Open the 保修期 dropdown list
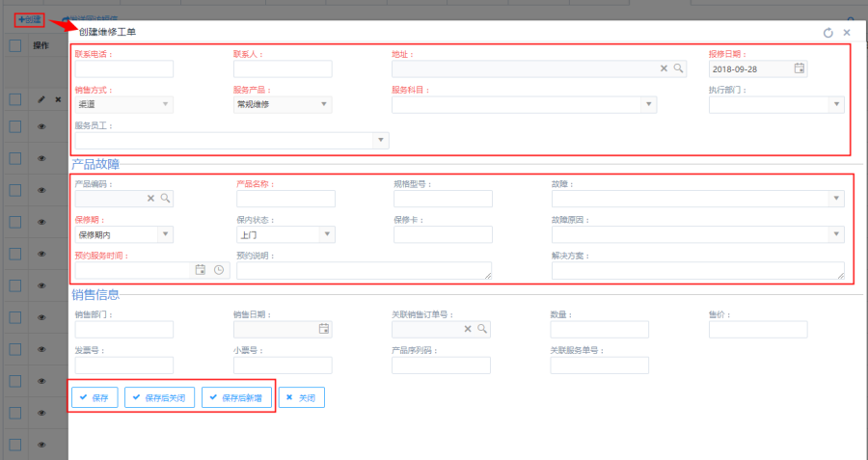Viewport: 868px width, 460px height. point(165,233)
